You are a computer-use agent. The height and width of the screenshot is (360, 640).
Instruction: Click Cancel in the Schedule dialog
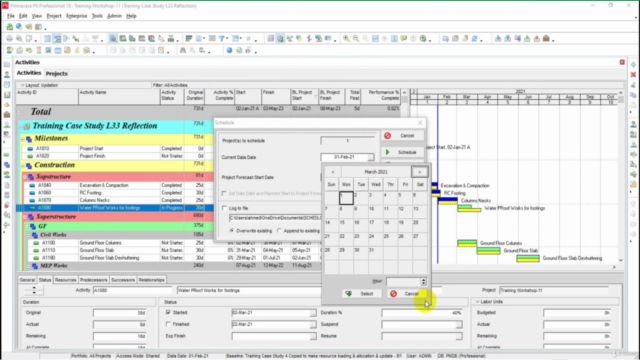pos(402,136)
